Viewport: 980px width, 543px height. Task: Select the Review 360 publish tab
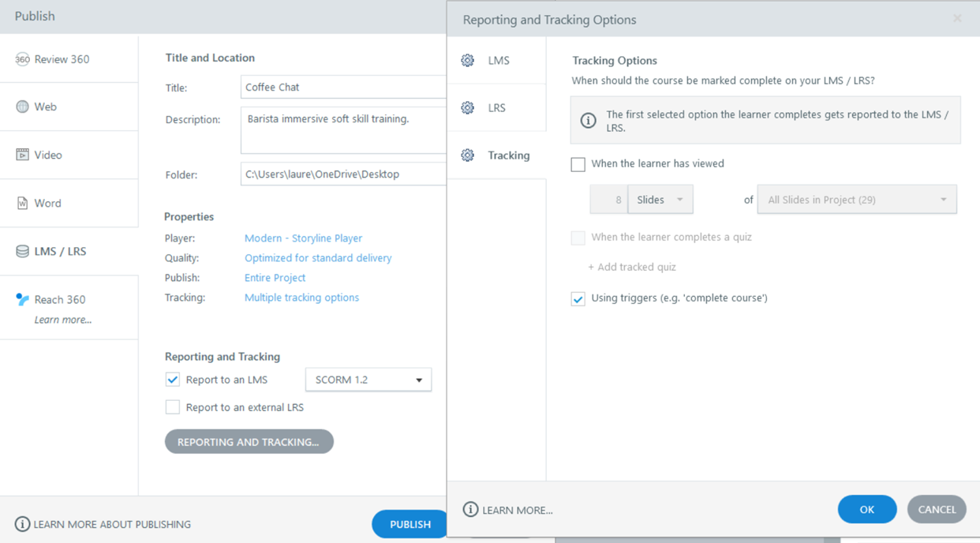69,59
